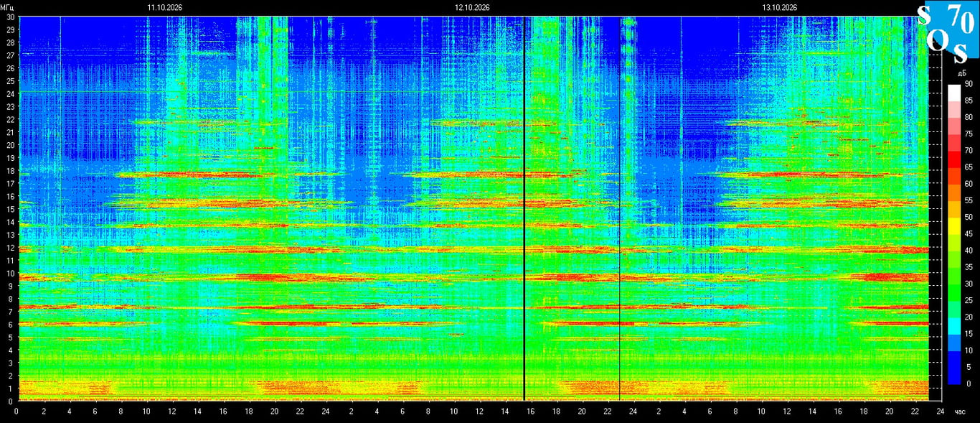Click 30 on the МГц frequency axis
The image size is (980, 423).
tap(10, 17)
